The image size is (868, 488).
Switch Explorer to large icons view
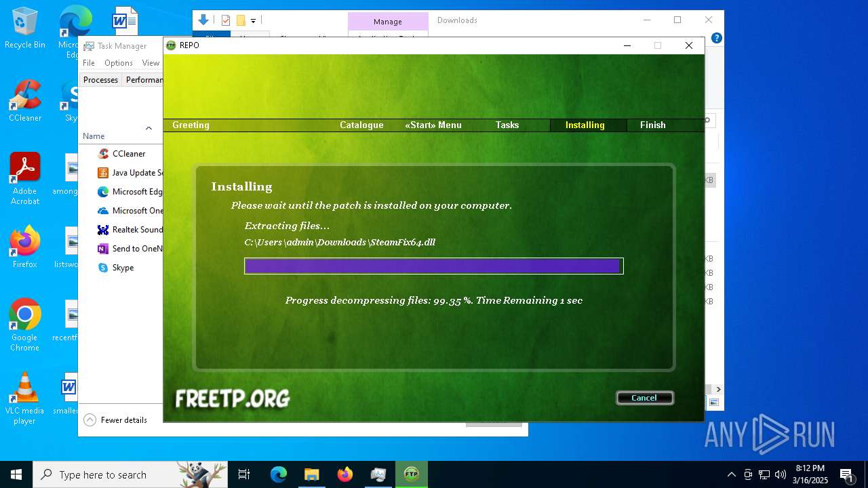tap(713, 403)
